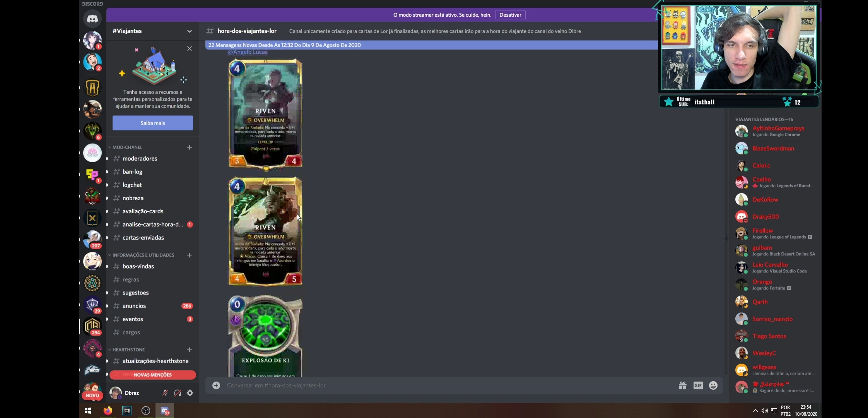Open the golden helmet server icon
This screenshot has width=868, height=418.
[x=92, y=87]
